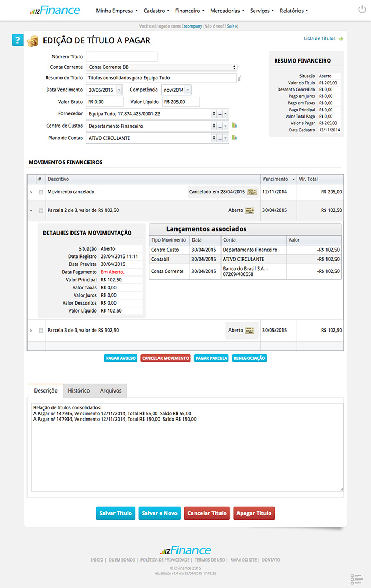The width and height of the screenshot is (371, 588).
Task: Open the Conta Corrente dropdown
Action: coord(162,67)
